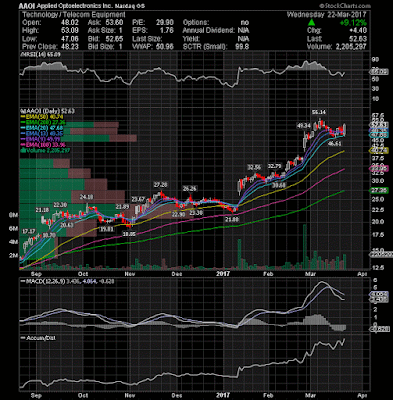This screenshot has height=400, width=393.
Task: Click the High price 53.09
Action: coord(70,31)
